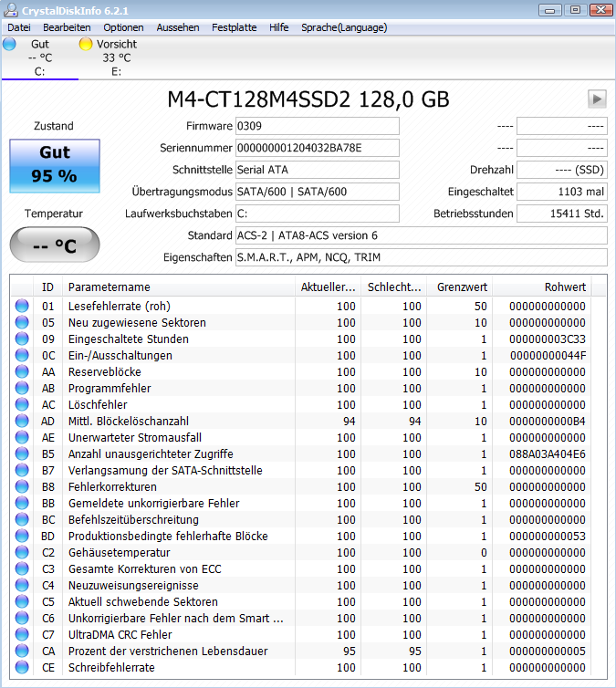This screenshot has width=616, height=688.
Task: Click status icon of Anzahl unausgerichteter Zugriffe row
Action: pos(22,453)
